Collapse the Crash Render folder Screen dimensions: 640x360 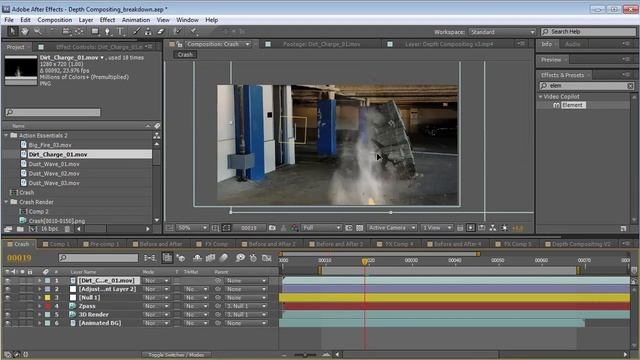click(x=6, y=202)
